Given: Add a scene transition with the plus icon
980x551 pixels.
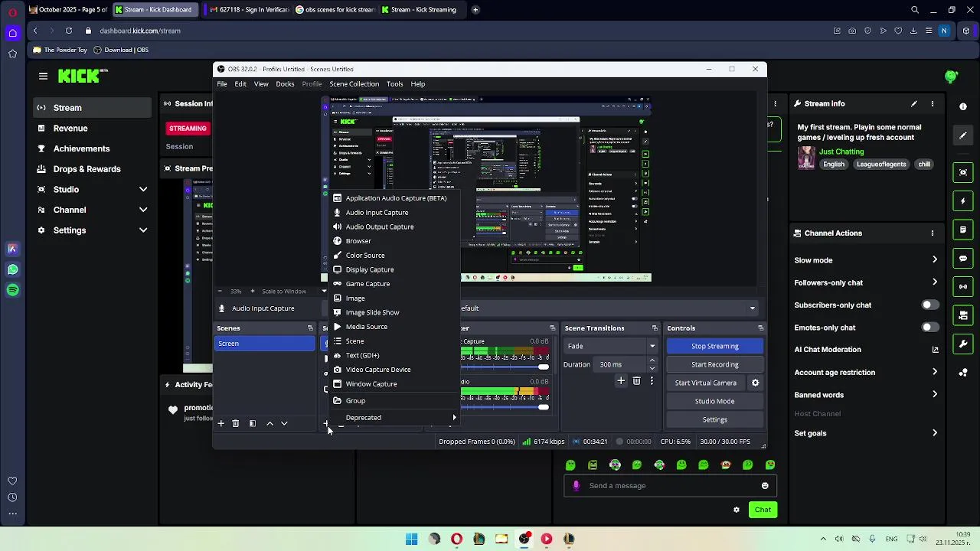Looking at the screenshot, I should pyautogui.click(x=621, y=380).
